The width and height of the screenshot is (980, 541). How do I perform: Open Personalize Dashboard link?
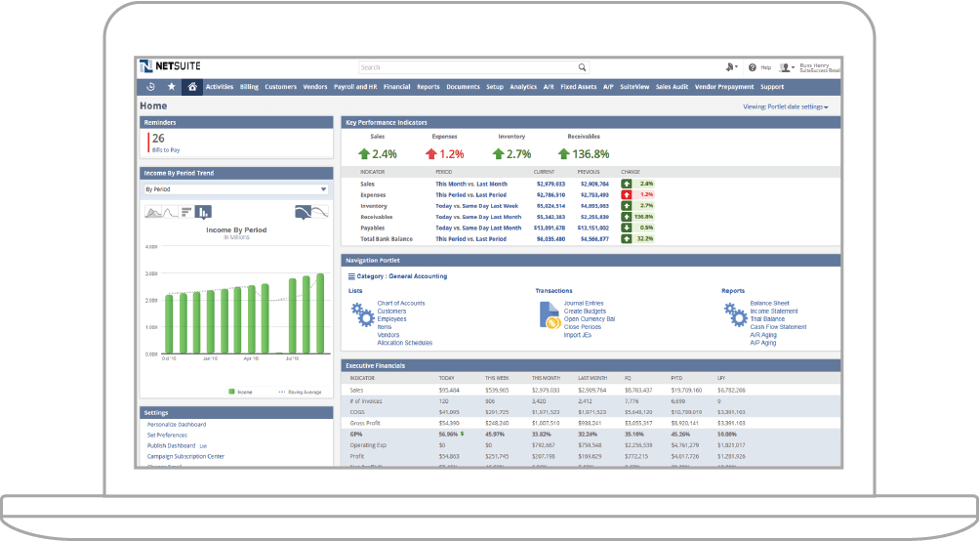[x=177, y=425]
